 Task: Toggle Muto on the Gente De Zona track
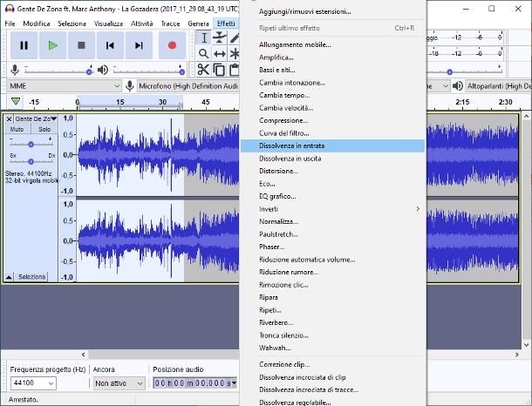point(17,129)
